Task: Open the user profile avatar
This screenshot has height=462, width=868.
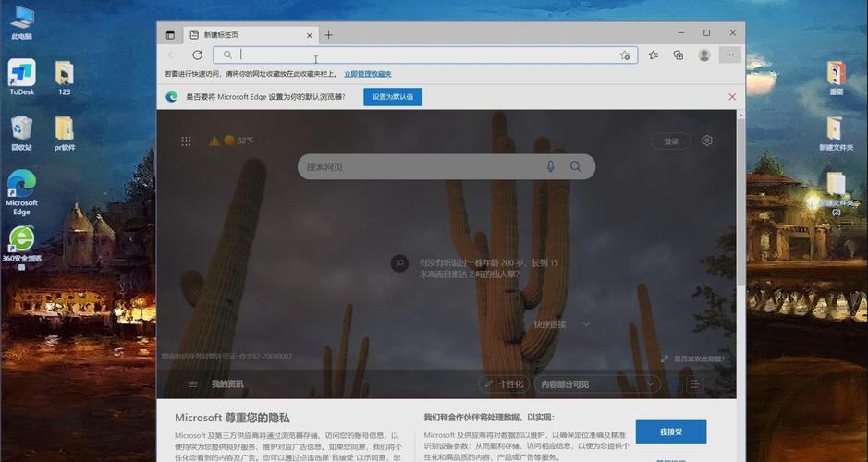Action: (x=704, y=55)
